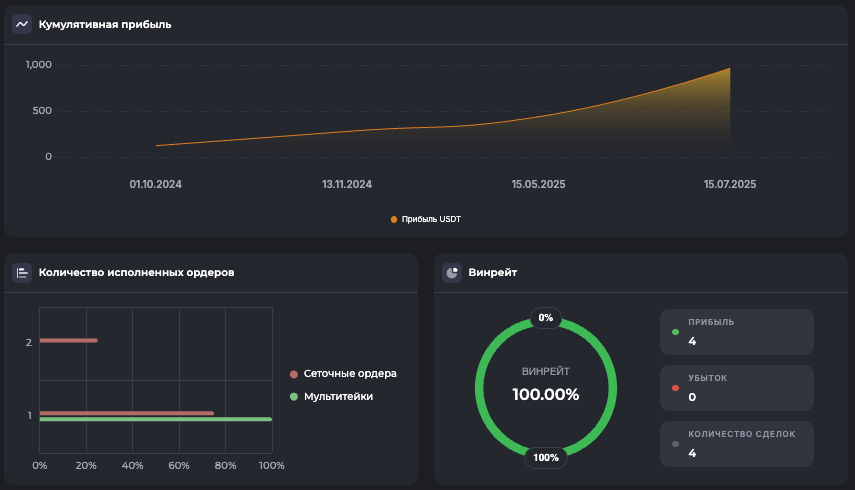Click the pie chart icon beside Винрейт
855x490 pixels.
tap(452, 272)
